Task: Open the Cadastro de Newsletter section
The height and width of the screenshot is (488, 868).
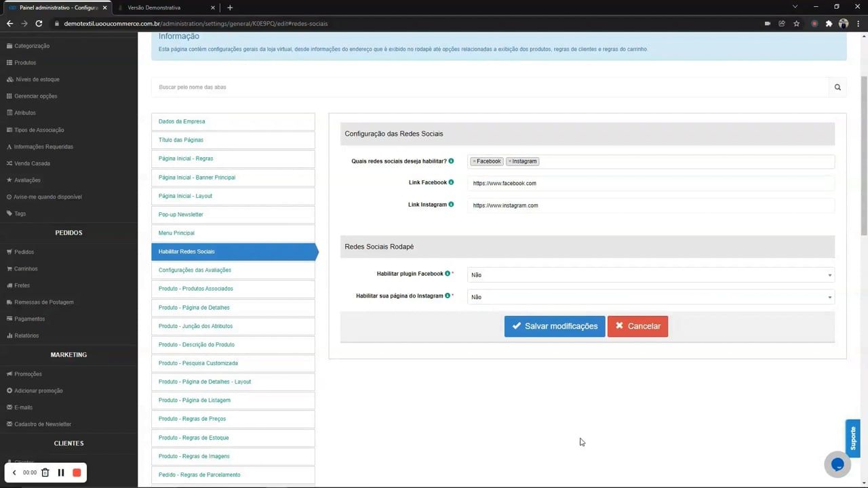Action: [43, 424]
